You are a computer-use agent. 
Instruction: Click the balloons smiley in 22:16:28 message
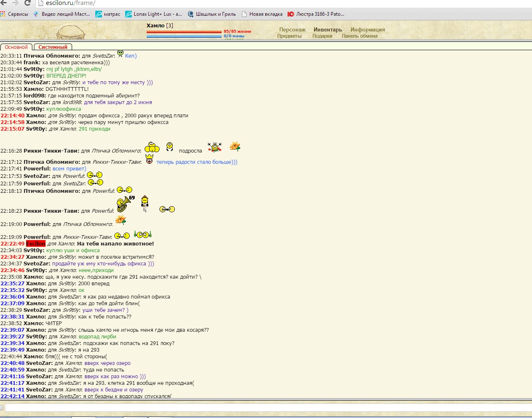[152, 147]
